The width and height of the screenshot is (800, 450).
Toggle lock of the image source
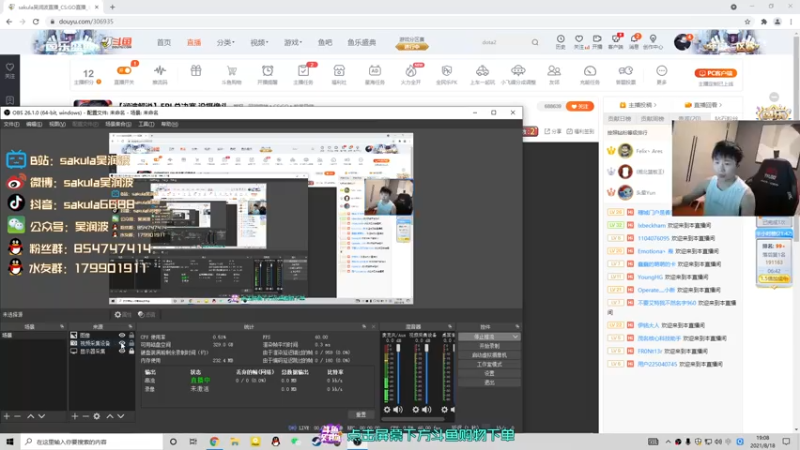(131, 335)
